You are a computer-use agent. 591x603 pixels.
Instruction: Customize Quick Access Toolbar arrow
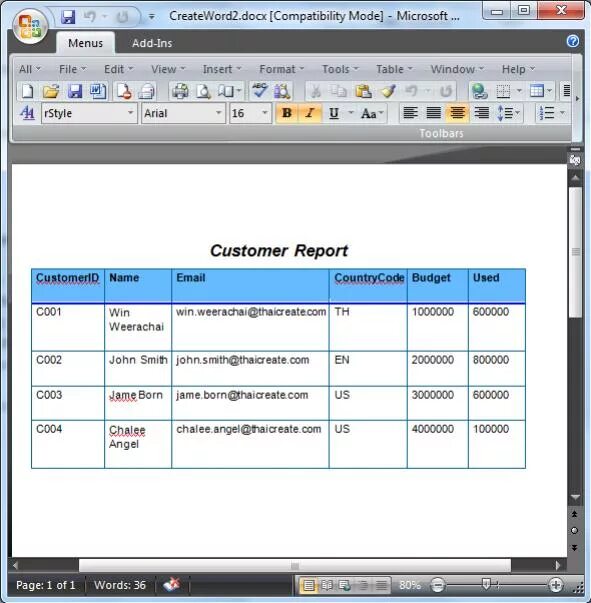point(151,17)
